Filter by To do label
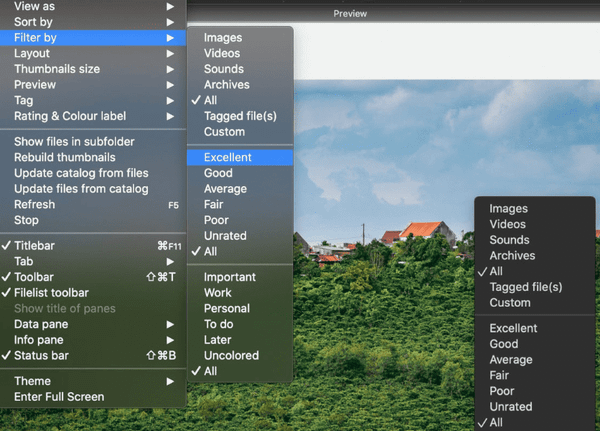This screenshot has width=600, height=431. click(x=240, y=324)
